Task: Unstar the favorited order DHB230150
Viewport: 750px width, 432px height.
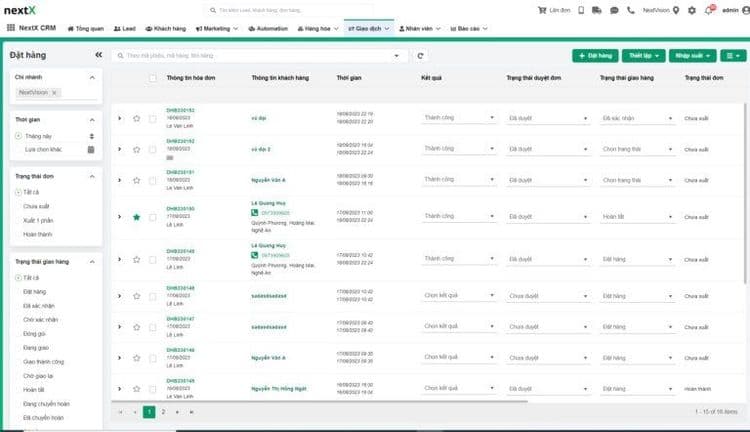Action: 136,216
